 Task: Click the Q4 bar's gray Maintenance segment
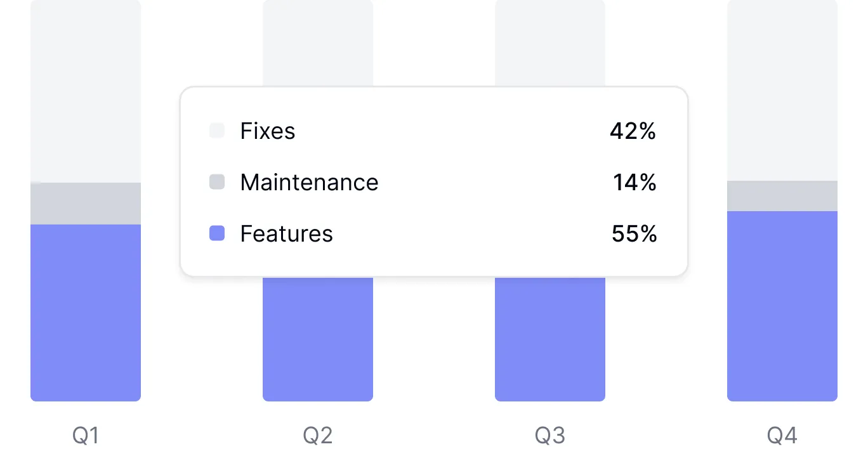(x=782, y=196)
